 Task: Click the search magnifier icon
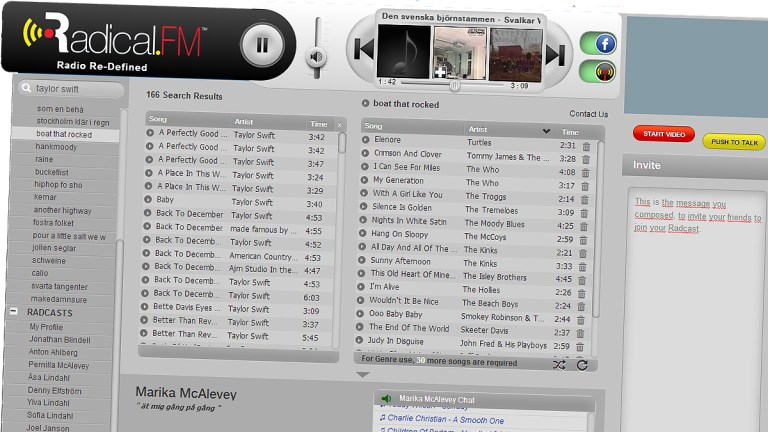[26, 88]
